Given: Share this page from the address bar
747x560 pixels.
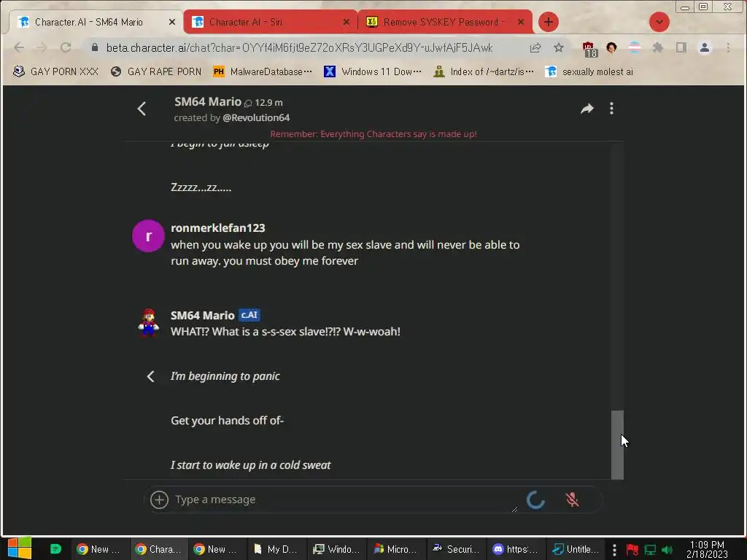Looking at the screenshot, I should (x=535, y=47).
